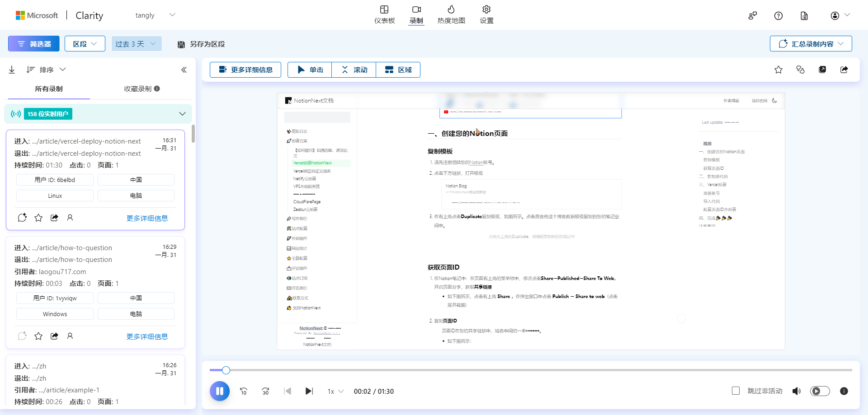Star the how-to-question recording card
Image resolution: width=868 pixels, height=415 pixels.
[x=38, y=336]
